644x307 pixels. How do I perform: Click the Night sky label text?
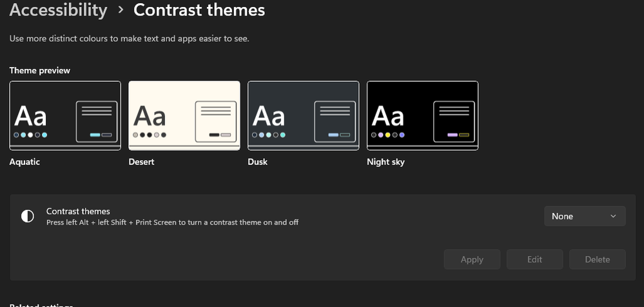click(x=385, y=162)
